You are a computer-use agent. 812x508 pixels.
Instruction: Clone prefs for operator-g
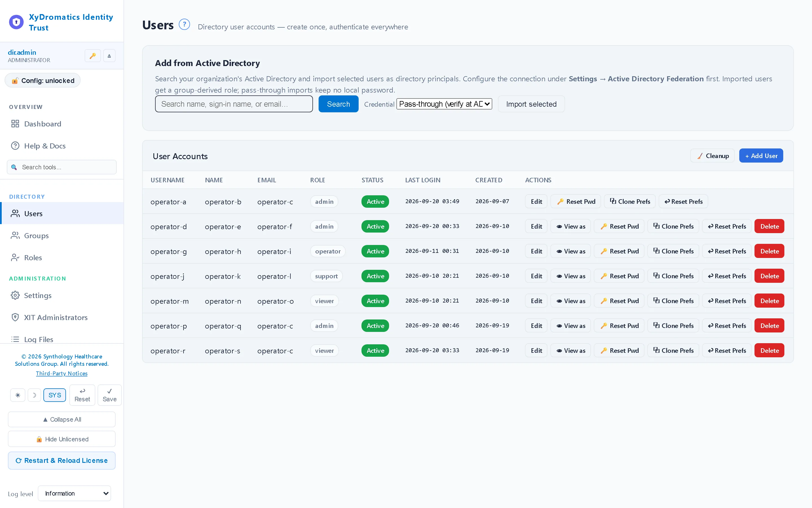pos(673,251)
